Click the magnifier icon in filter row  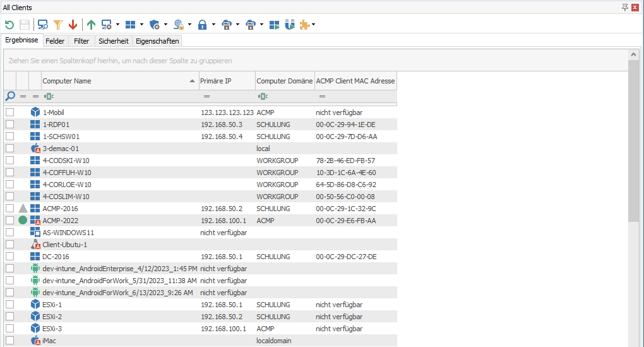tap(9, 96)
